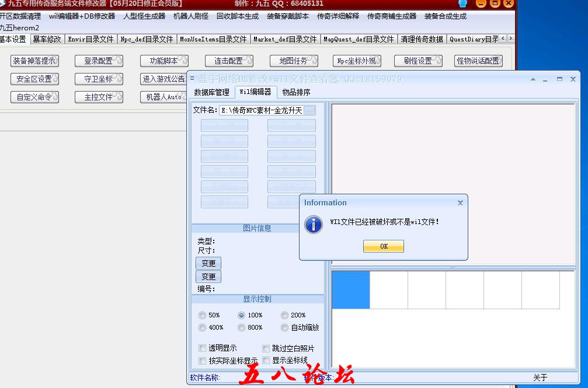
Task: Choose the 自动缩放 radio option
Action: coord(285,327)
